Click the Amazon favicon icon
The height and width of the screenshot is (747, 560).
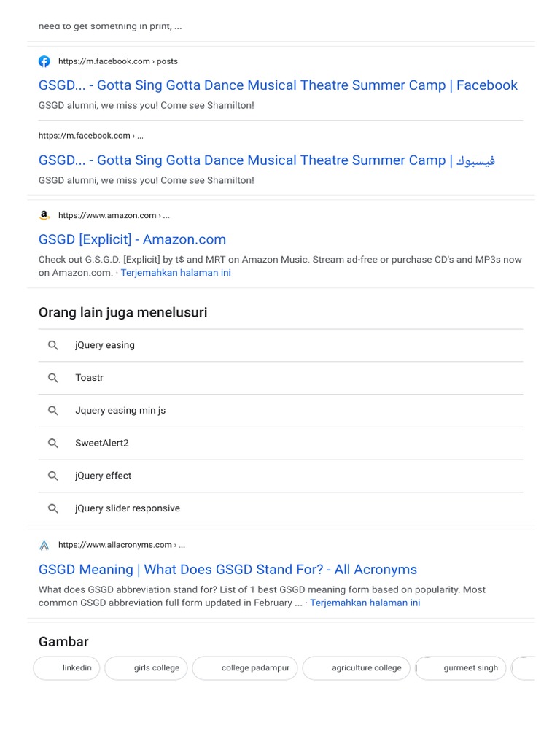coord(44,215)
